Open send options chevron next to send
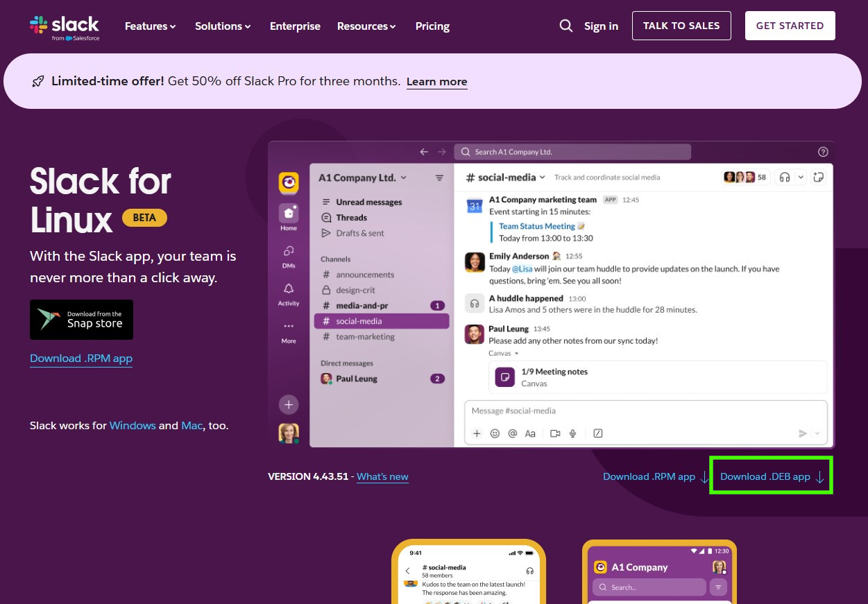The width and height of the screenshot is (868, 604). [817, 433]
